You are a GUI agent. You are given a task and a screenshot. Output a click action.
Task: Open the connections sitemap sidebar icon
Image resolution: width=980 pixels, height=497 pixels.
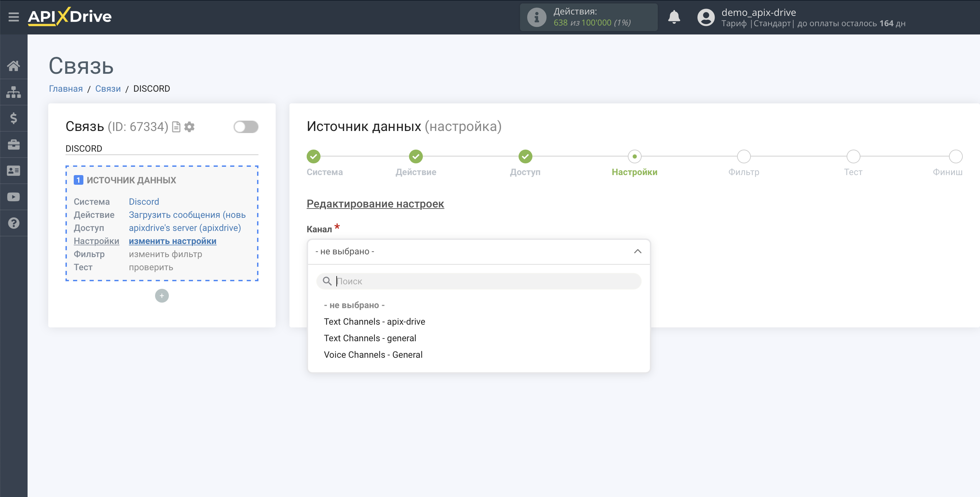(x=14, y=92)
